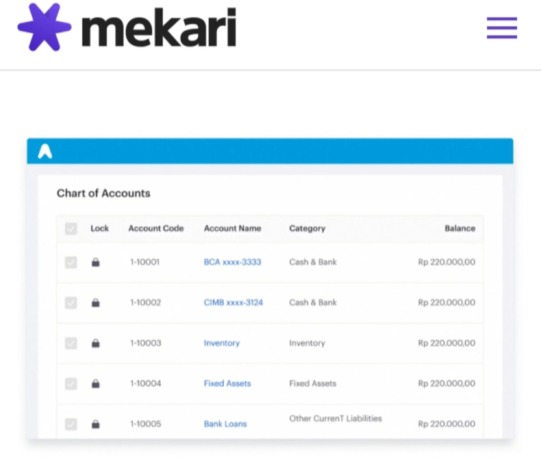Open the hamburger menu icon
The width and height of the screenshot is (543, 460).
(x=502, y=28)
